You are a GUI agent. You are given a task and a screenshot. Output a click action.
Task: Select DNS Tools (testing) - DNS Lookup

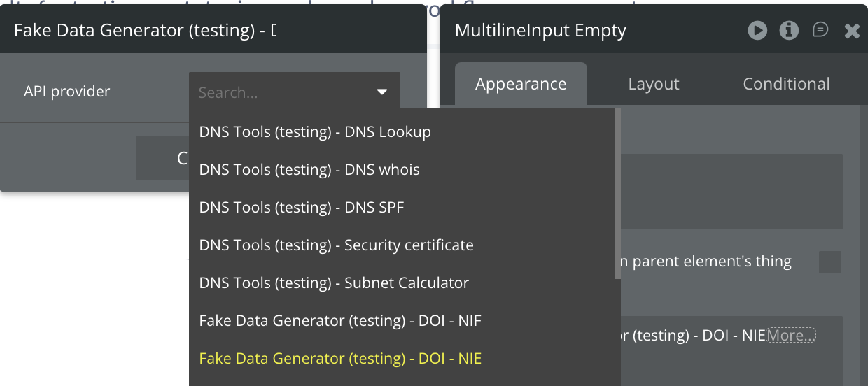tap(315, 132)
